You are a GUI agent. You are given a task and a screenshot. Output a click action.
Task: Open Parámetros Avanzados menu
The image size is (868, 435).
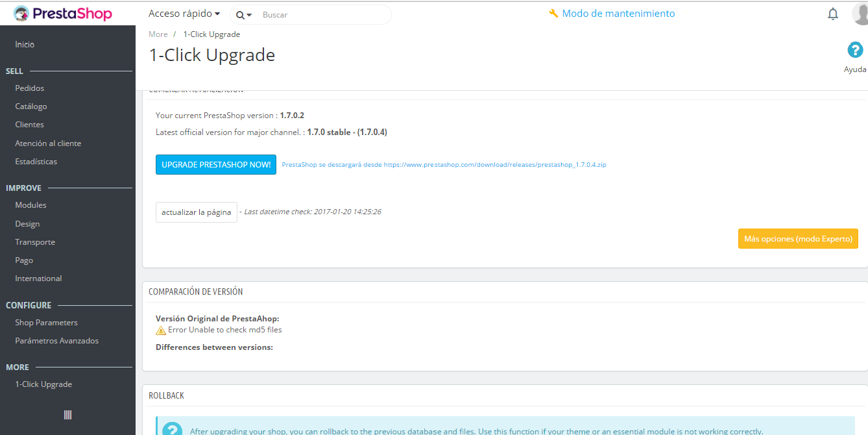(x=57, y=341)
